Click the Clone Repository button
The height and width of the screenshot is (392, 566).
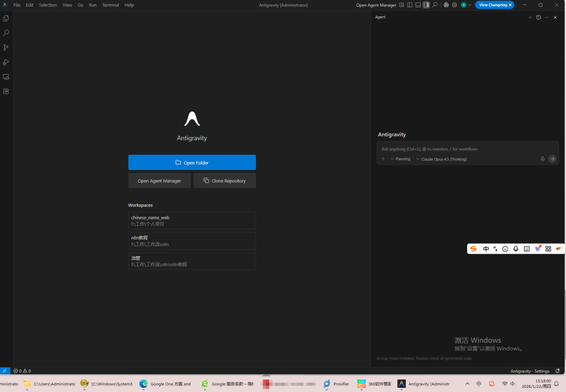pyautogui.click(x=224, y=181)
